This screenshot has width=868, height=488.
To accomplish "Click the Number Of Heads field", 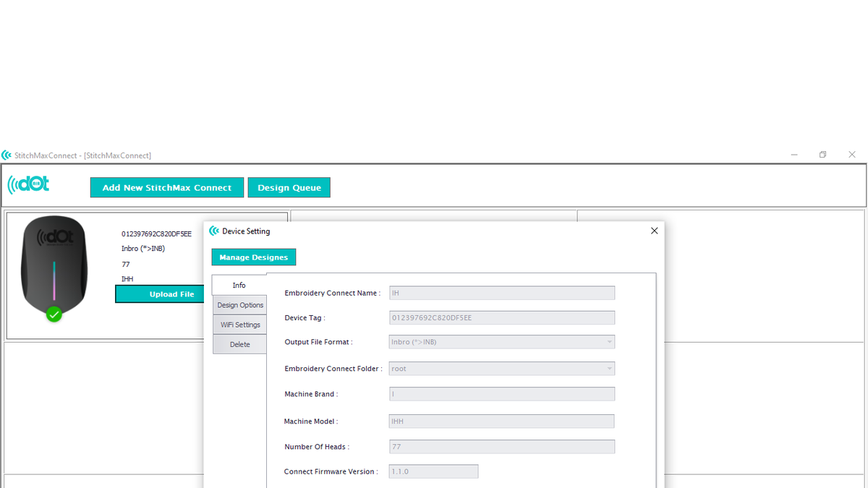I will [502, 447].
